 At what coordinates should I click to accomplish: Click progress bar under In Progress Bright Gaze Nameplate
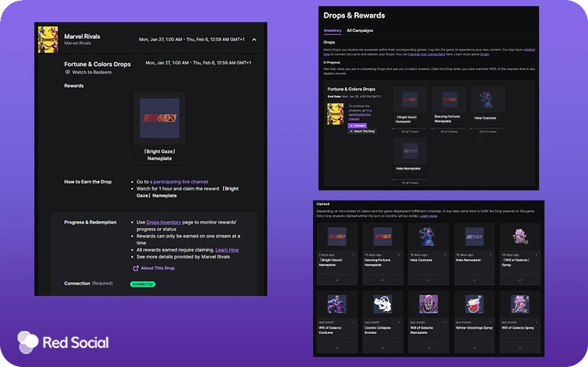(410, 128)
